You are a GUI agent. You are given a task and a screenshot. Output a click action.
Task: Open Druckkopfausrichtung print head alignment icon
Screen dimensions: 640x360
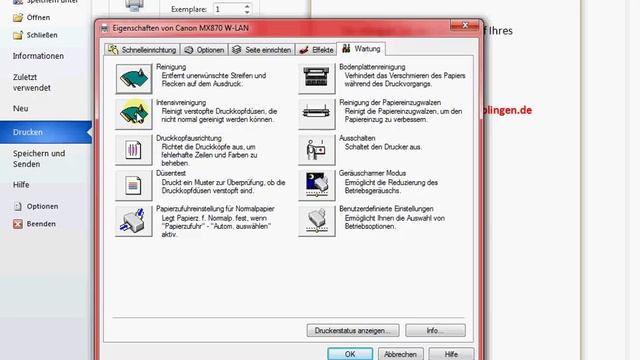(x=133, y=149)
